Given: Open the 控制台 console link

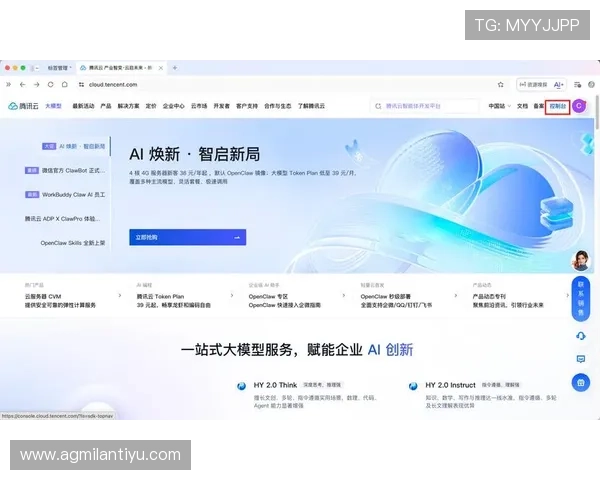Looking at the screenshot, I should coord(558,106).
